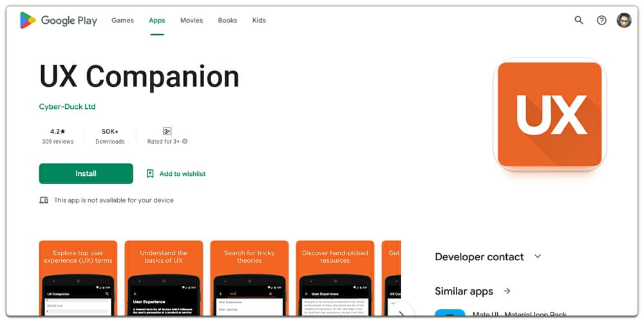Open Similar apps with the arrow
Viewport: 644px width, 322px height.
pyautogui.click(x=507, y=291)
